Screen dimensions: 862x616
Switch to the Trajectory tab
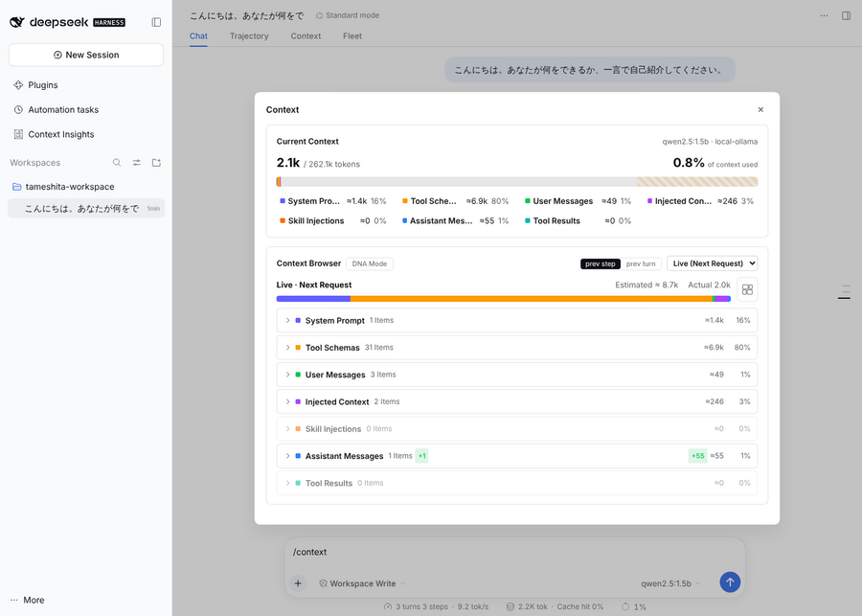point(249,35)
